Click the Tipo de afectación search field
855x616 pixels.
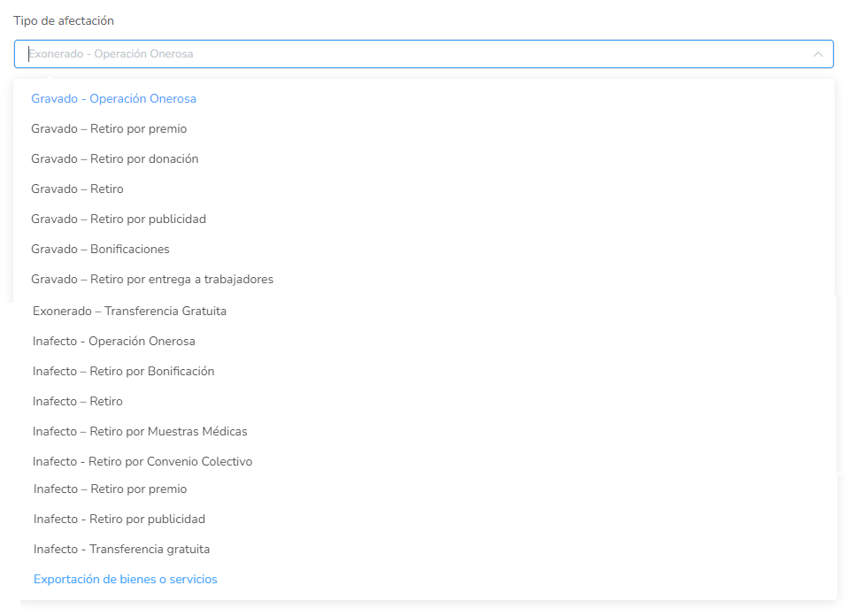click(416, 54)
